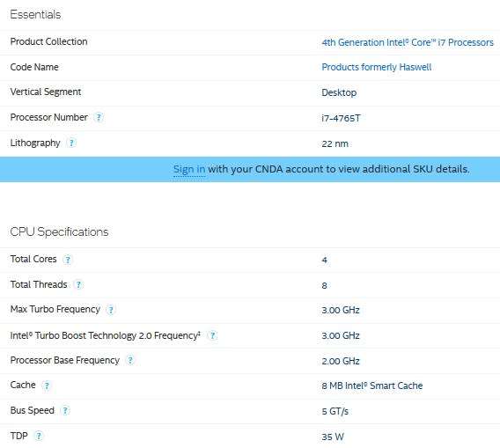The height and width of the screenshot is (448, 500).
Task: Open 4th Generation Intel Core i7 Processors link
Action: coord(408,42)
